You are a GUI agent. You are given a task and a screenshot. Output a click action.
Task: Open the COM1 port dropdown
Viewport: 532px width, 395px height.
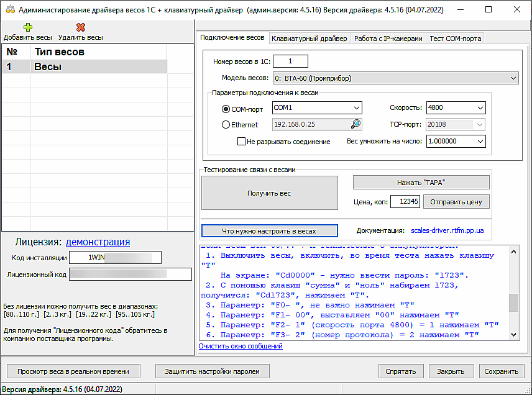pos(317,108)
